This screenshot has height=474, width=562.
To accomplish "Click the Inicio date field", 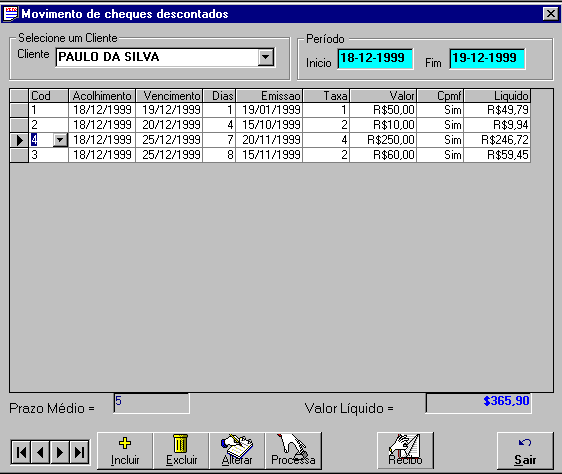I will click(x=375, y=58).
